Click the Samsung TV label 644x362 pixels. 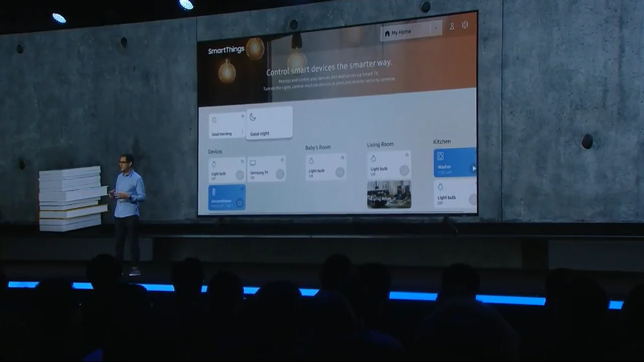point(259,173)
